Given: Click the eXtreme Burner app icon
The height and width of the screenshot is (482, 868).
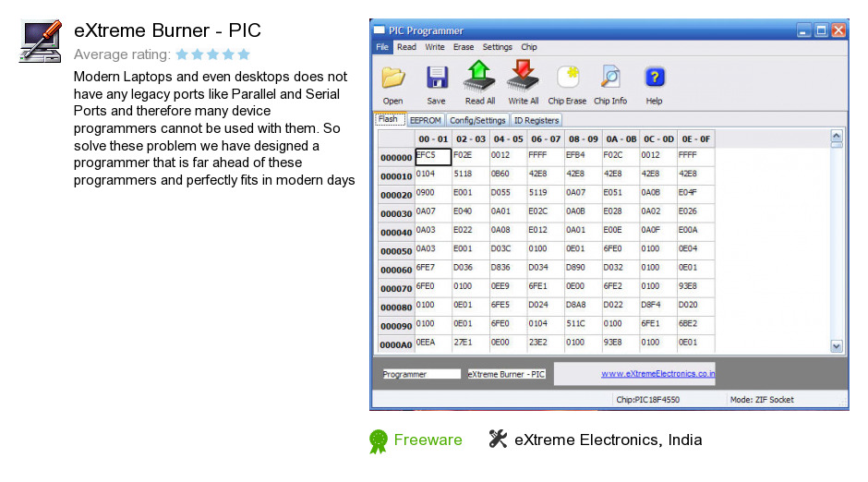Looking at the screenshot, I should pos(41,41).
